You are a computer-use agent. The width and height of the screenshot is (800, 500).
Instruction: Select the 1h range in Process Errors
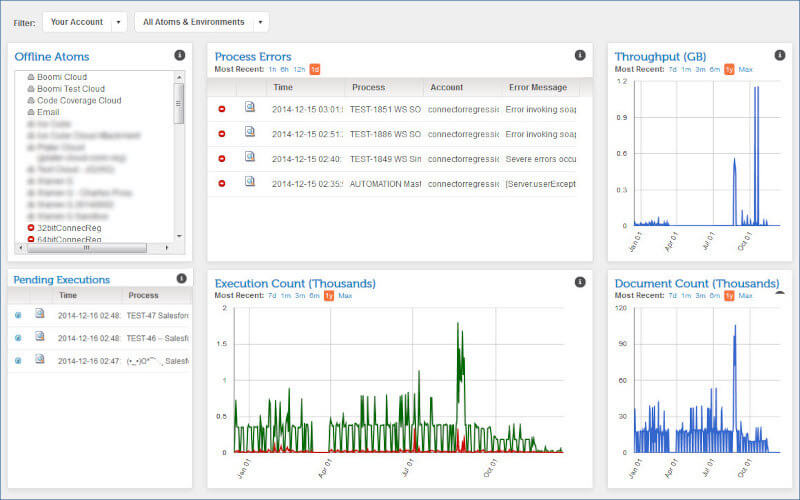pyautogui.click(x=271, y=69)
